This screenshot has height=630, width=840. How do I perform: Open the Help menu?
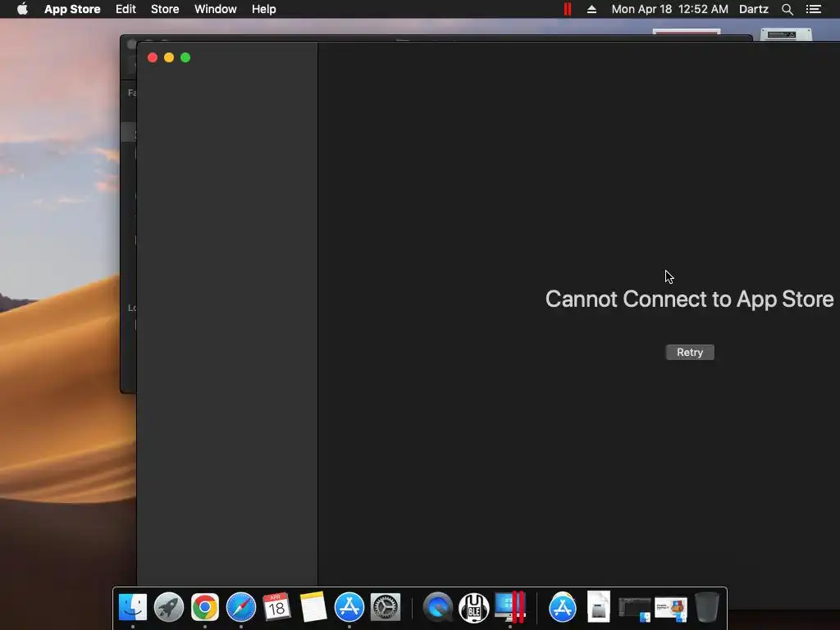pyautogui.click(x=264, y=9)
